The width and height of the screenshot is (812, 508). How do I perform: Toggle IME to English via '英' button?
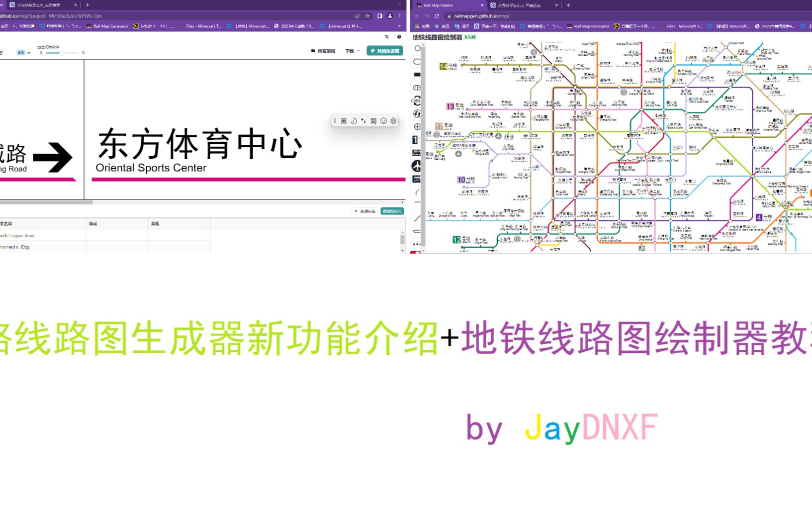coord(344,121)
